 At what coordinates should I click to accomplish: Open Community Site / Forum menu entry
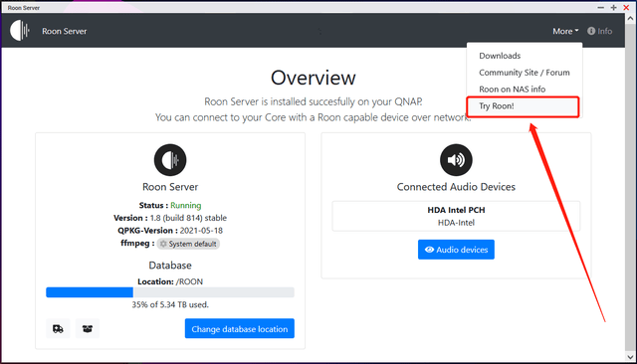(x=525, y=73)
